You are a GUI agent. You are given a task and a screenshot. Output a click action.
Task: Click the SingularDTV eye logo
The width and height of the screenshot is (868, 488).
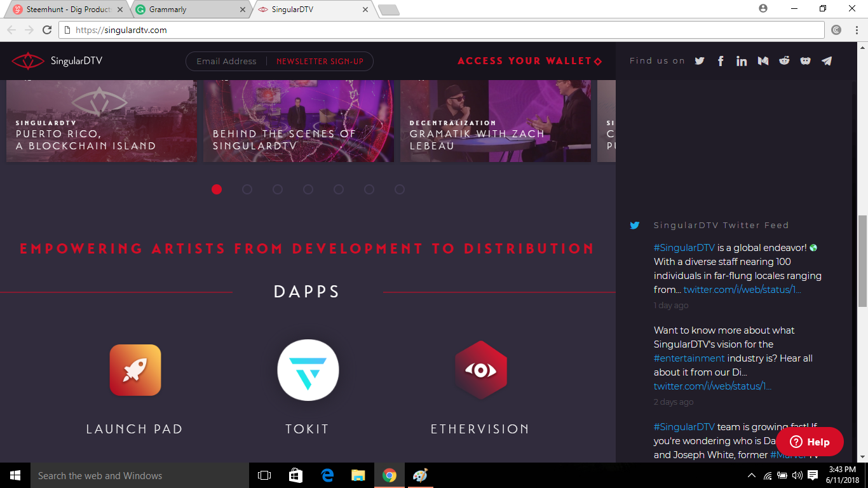pos(28,61)
